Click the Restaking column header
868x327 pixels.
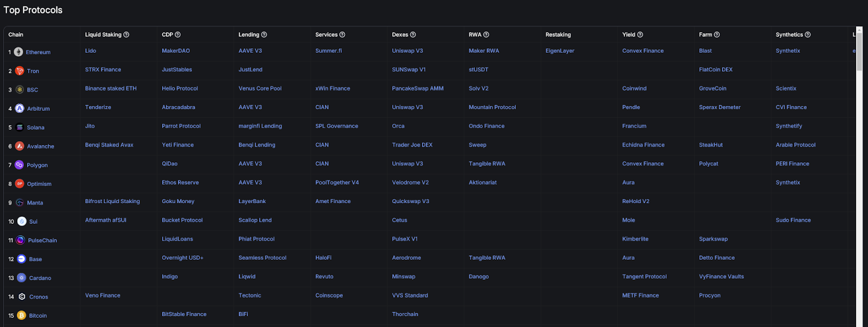[558, 35]
